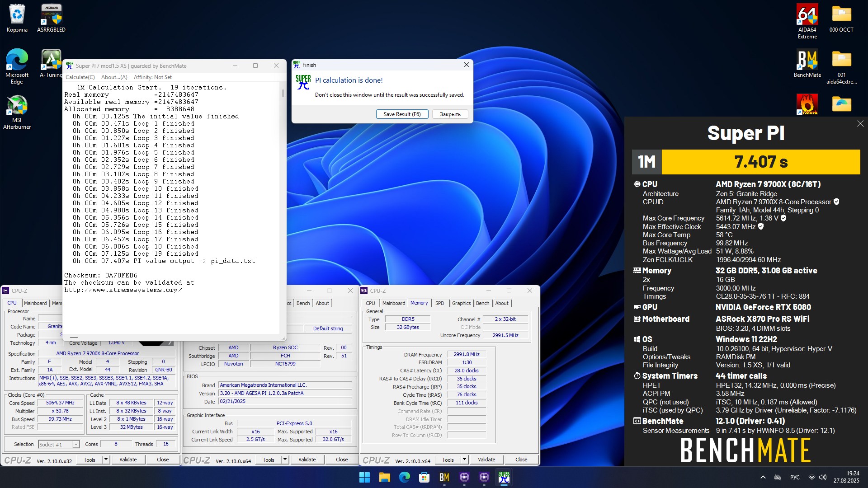Select the CPU tab in left CPU-Z window
868x488 pixels.
point(12,303)
